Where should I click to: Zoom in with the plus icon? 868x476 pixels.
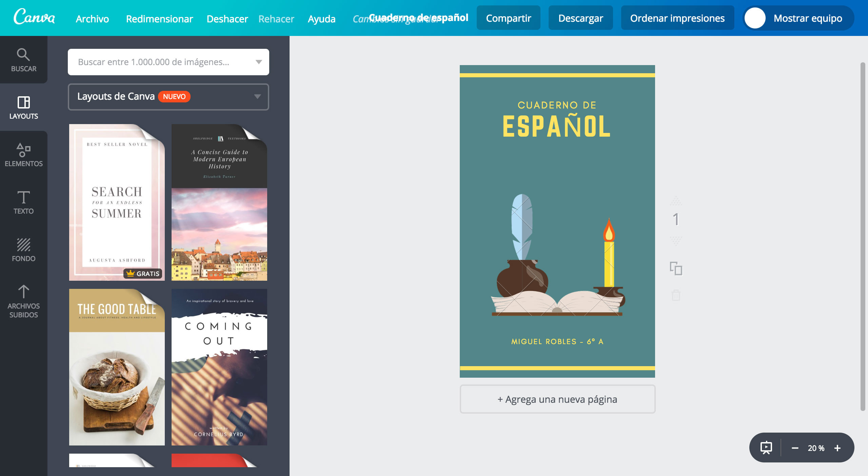pos(837,448)
